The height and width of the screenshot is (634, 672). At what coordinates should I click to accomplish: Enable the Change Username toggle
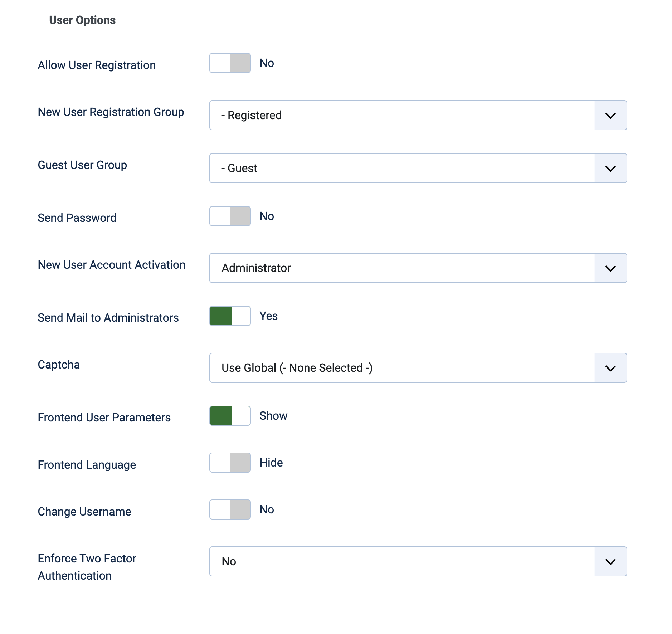tap(230, 509)
